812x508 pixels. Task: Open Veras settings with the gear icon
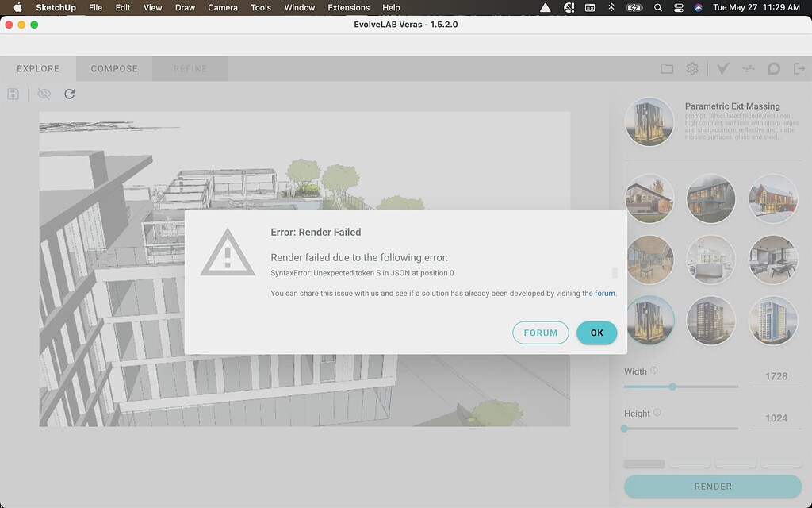[x=692, y=68]
